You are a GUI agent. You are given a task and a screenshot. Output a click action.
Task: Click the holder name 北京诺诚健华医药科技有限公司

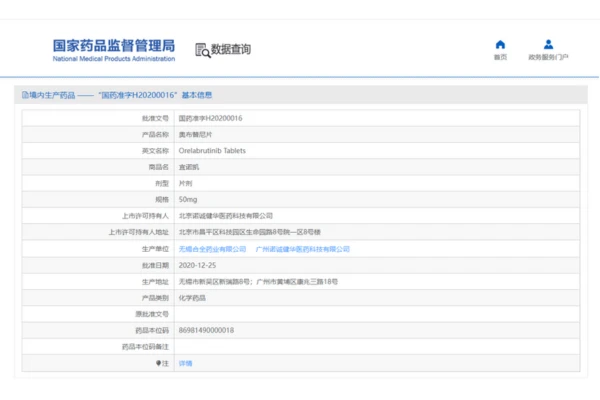point(225,215)
